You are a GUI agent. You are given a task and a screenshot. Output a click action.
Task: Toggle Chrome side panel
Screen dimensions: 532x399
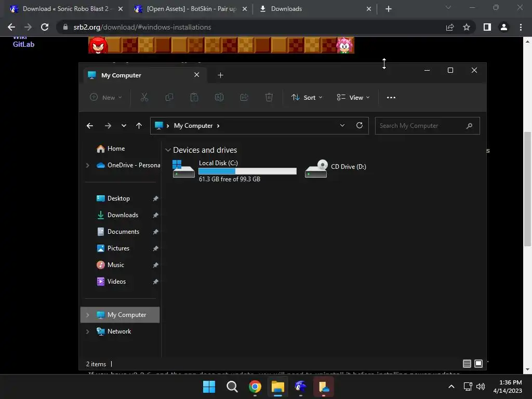click(x=487, y=27)
